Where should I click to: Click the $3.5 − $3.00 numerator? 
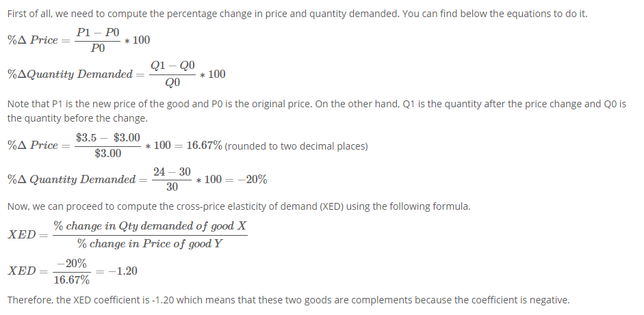click(x=107, y=138)
